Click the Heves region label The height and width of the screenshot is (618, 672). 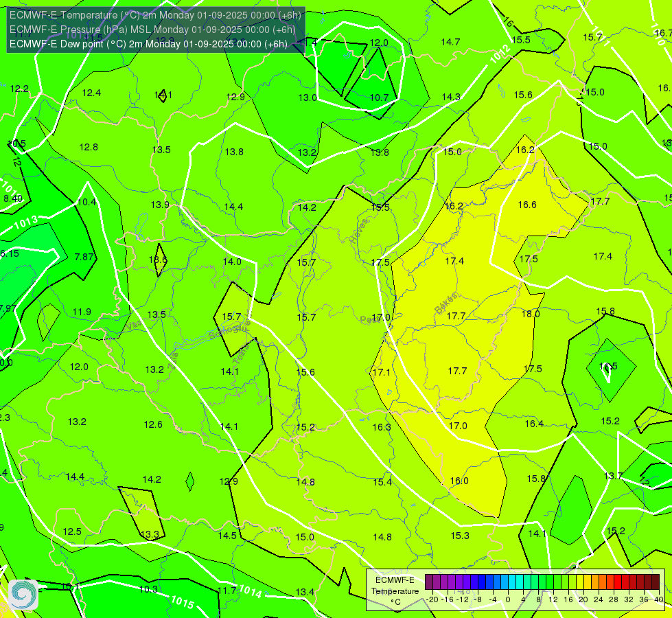click(x=359, y=231)
